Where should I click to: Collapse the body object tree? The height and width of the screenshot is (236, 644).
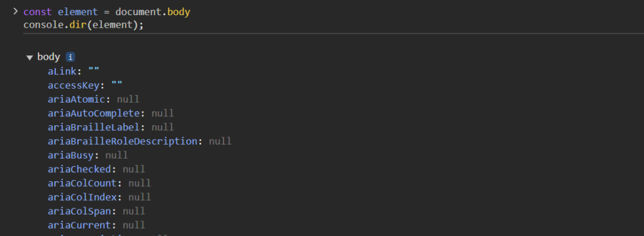[x=30, y=57]
